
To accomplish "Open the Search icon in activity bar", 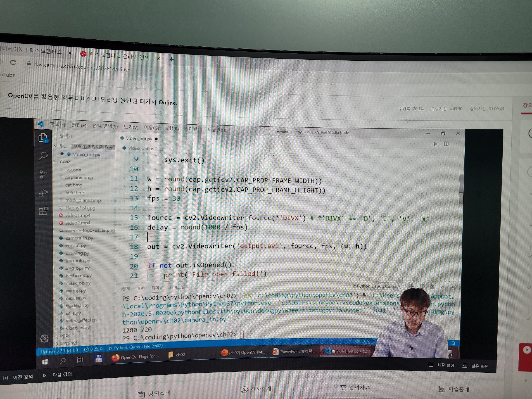I will (x=43, y=156).
